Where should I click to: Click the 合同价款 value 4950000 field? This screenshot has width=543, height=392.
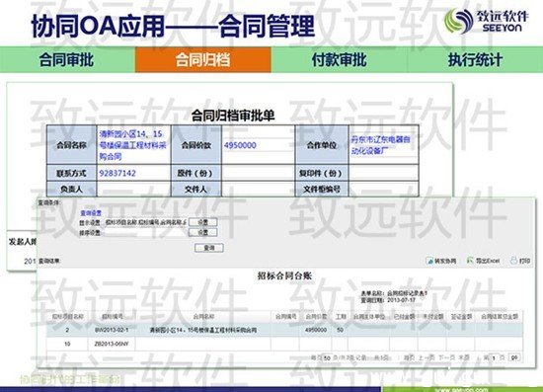pos(258,145)
